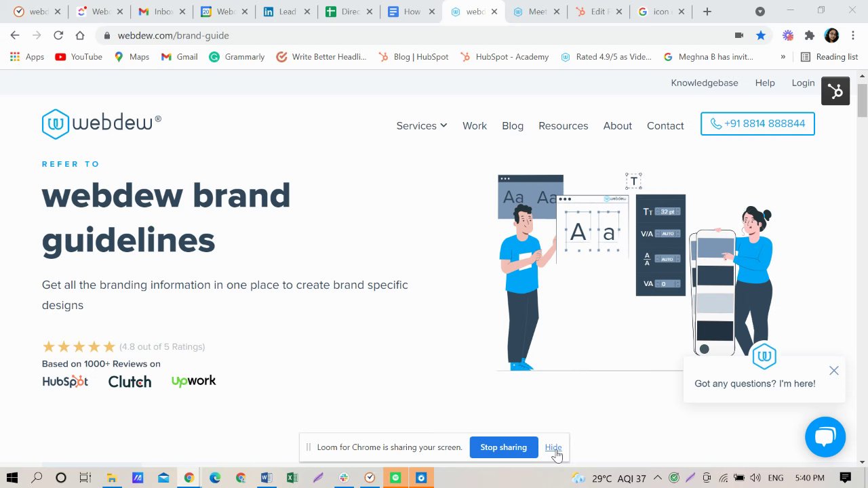Show more bookmarks via the chevron
868x488 pixels.
click(783, 57)
